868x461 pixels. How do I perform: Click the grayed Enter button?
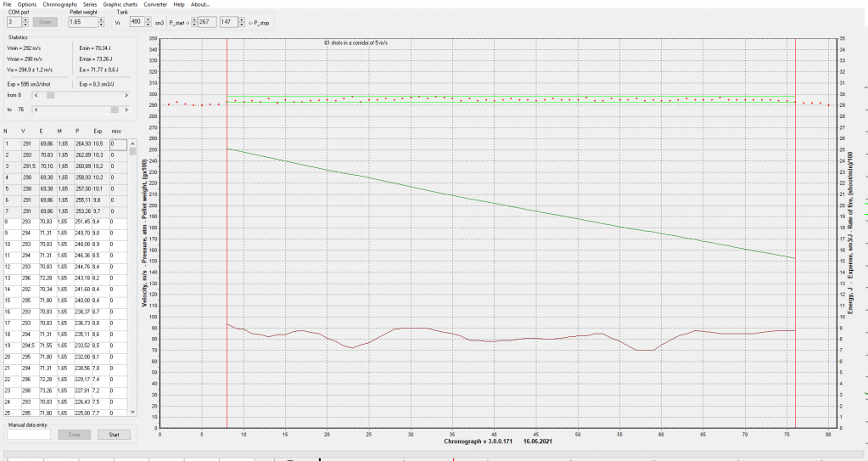click(x=75, y=435)
